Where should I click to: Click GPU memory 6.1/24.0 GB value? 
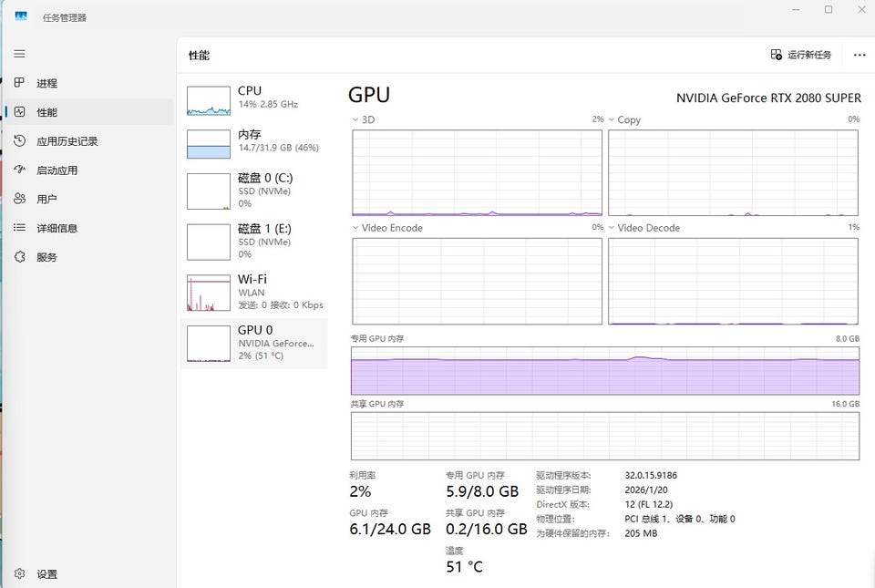390,529
